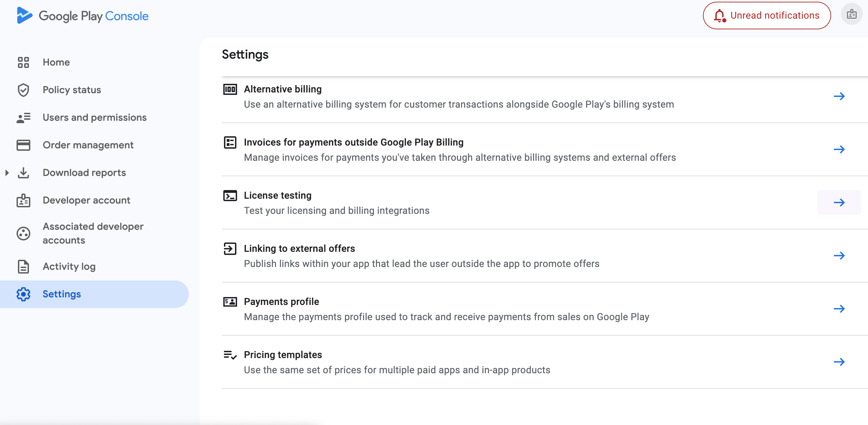This screenshot has height=425, width=868.
Task: Open License testing via arrow button
Action: click(839, 202)
